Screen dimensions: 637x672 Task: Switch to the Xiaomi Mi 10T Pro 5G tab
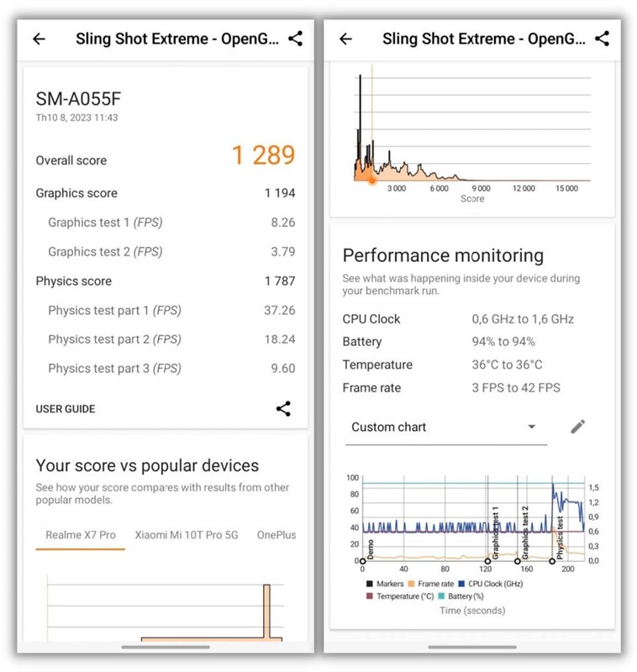(x=187, y=535)
